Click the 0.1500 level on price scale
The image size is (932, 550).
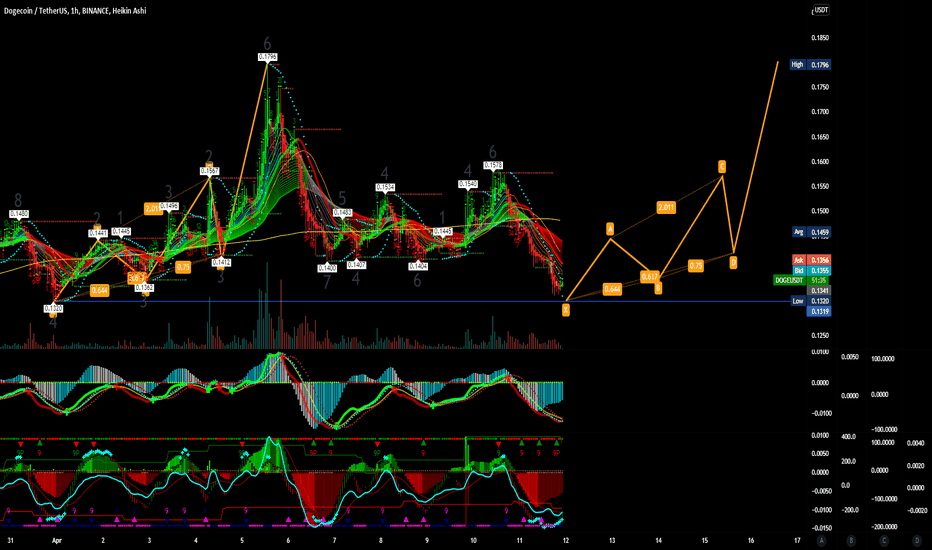click(820, 211)
